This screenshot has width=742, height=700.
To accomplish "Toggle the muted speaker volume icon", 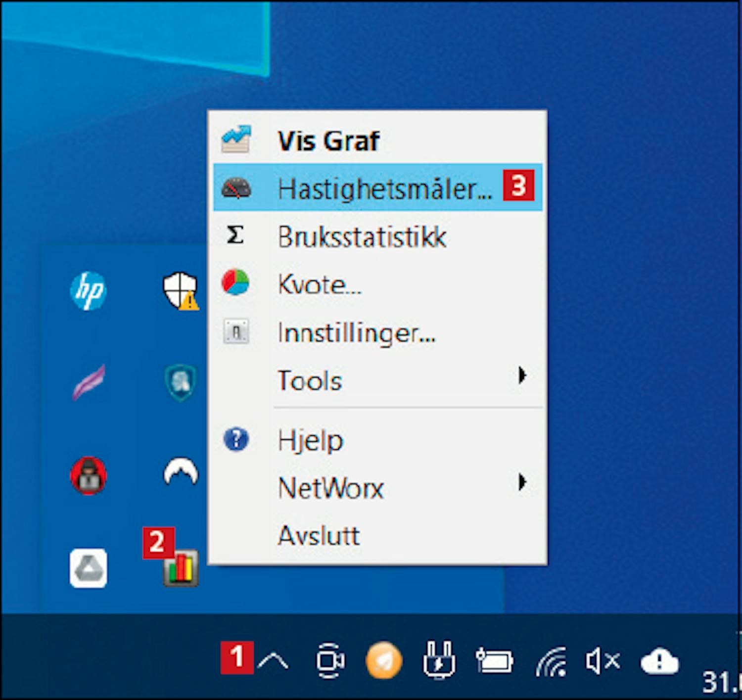I will (x=602, y=660).
